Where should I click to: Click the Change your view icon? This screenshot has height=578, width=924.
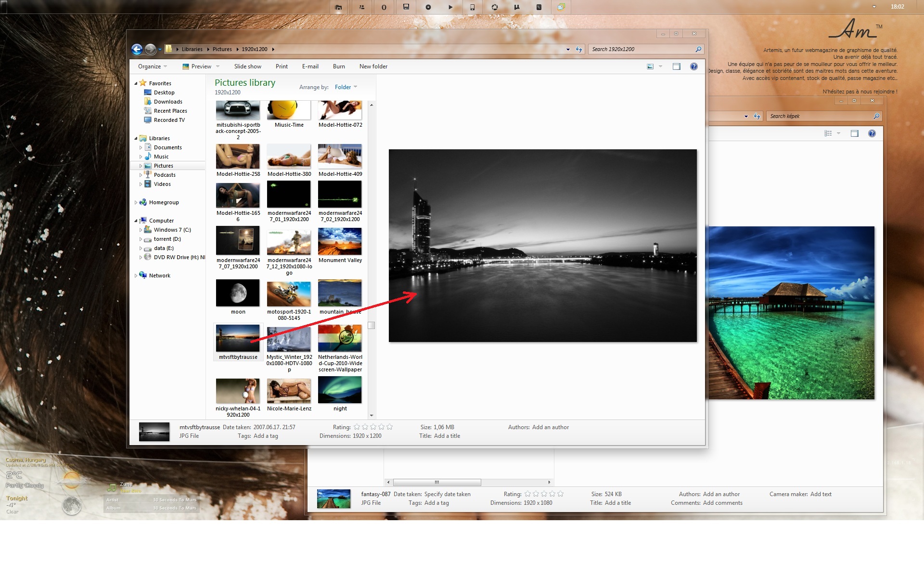[x=650, y=66]
